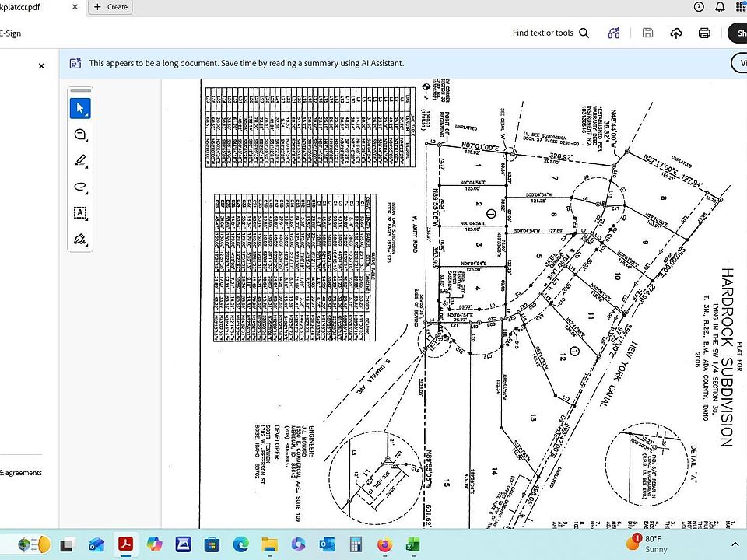Screen dimensions: 747x560
Task: Click the upload to cloud icon
Action: click(x=675, y=33)
